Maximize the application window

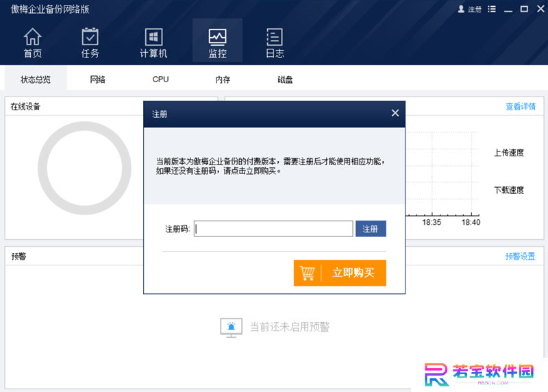click(524, 9)
